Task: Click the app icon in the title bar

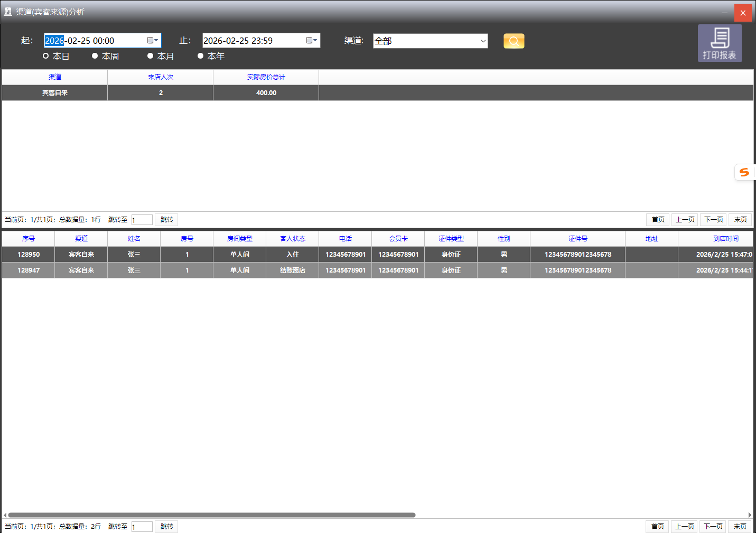Action: (8, 12)
